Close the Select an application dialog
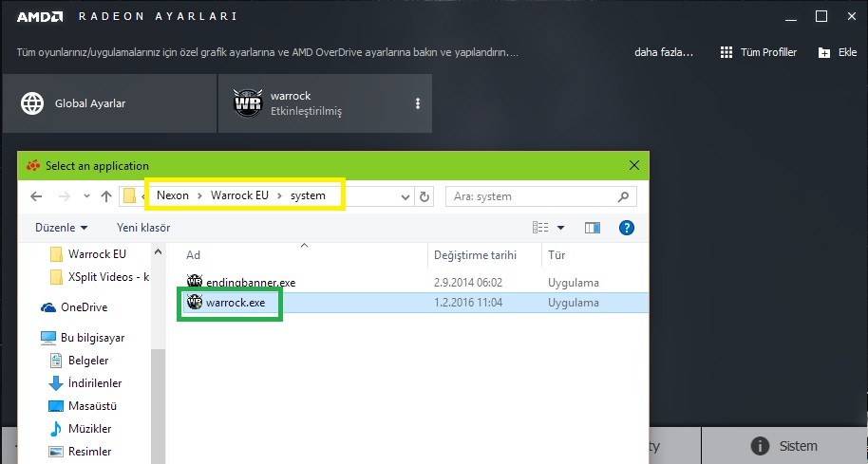The height and width of the screenshot is (464, 868). pyautogui.click(x=634, y=165)
